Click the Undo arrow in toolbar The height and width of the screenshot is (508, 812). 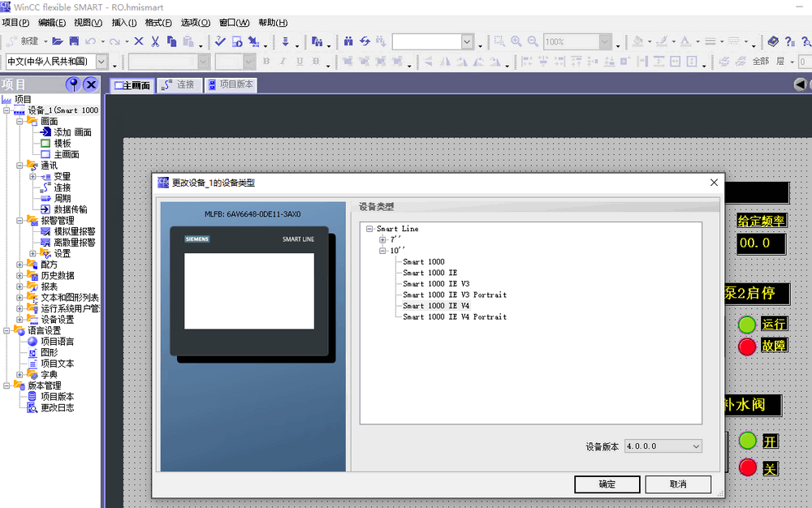(x=91, y=41)
